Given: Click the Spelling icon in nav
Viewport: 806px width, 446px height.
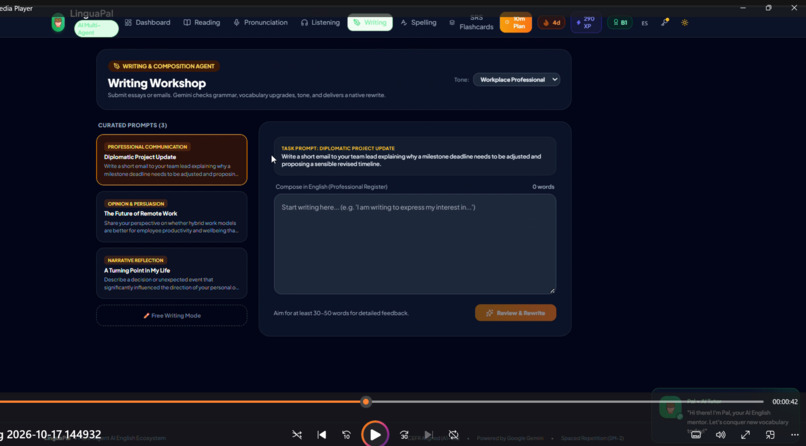Looking at the screenshot, I should pos(404,23).
